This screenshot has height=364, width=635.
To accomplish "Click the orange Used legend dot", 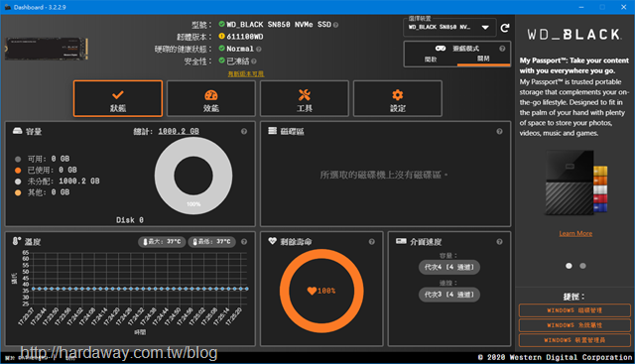I will tap(18, 171).
